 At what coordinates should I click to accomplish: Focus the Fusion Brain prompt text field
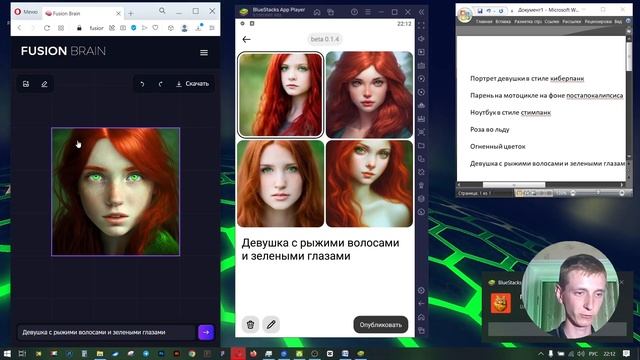106,332
